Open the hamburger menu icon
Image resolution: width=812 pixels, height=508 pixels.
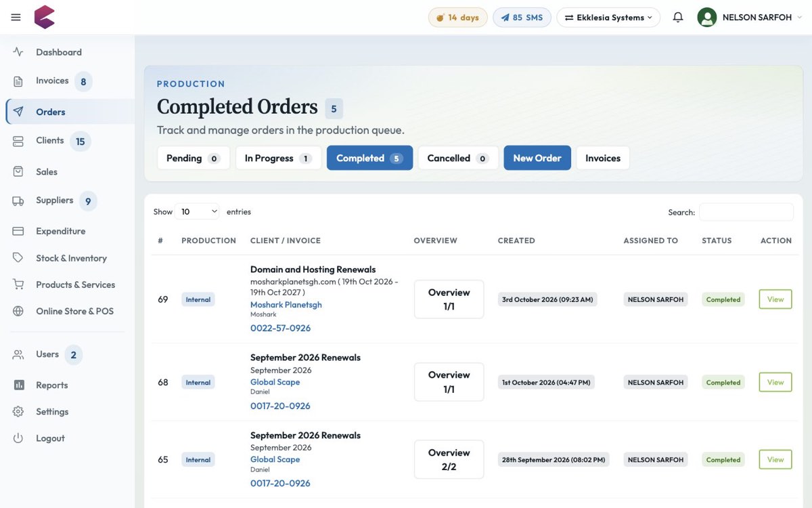coord(16,18)
